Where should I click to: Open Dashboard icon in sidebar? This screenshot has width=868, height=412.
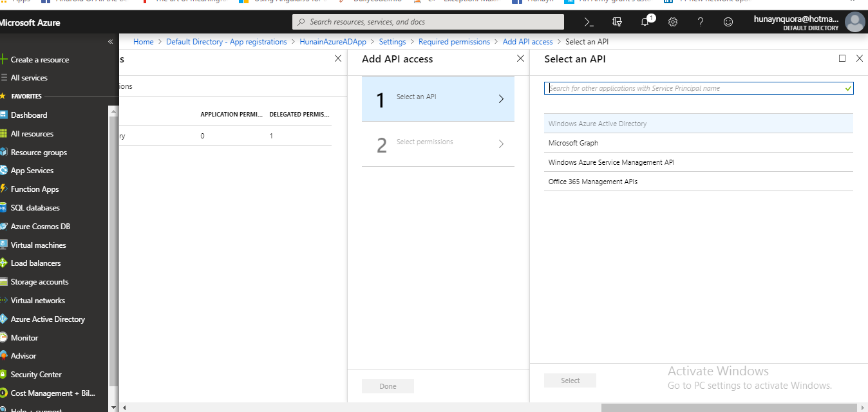pos(4,115)
